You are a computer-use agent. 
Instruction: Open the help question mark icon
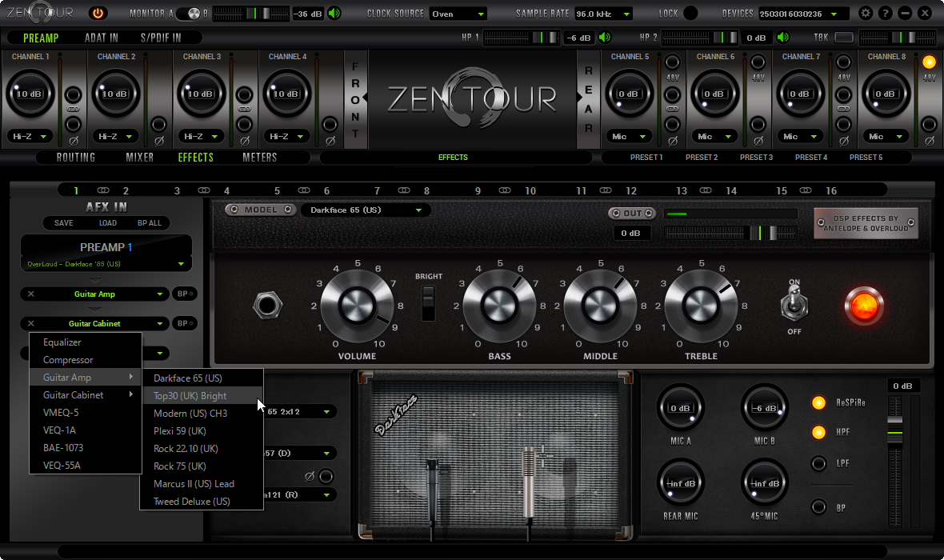pos(885,13)
